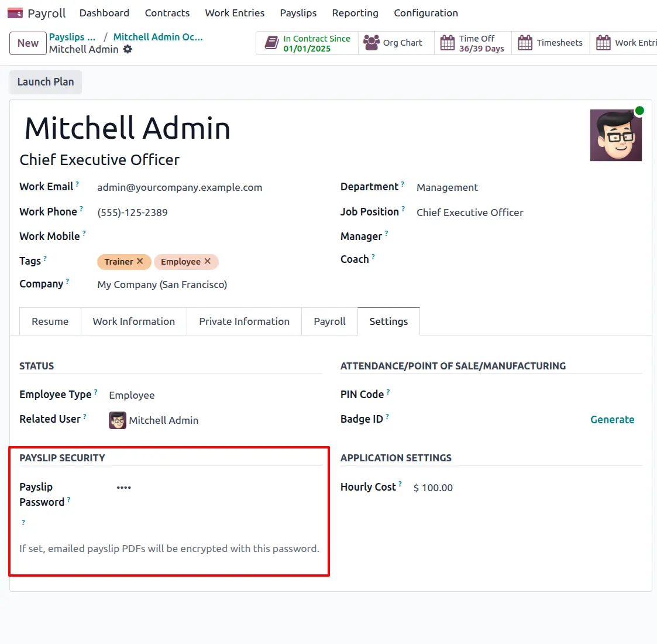Open the Timesheets calendar icon
This screenshot has width=657, height=644.
[x=525, y=43]
